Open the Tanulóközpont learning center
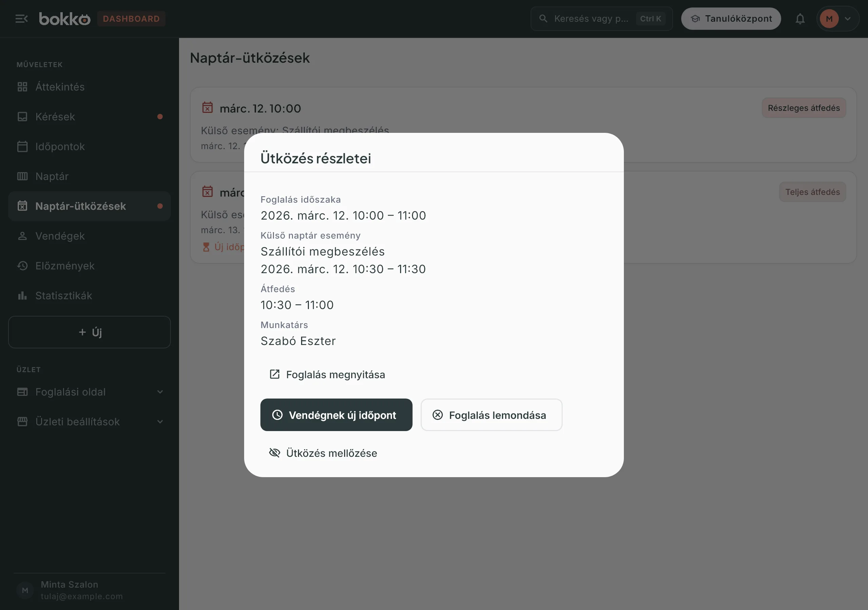 731,19
